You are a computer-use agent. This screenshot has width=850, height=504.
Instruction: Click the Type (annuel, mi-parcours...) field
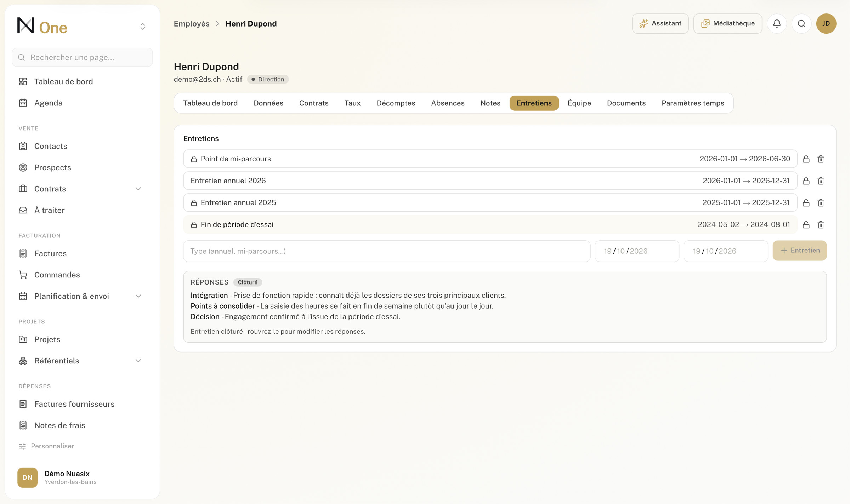point(387,251)
